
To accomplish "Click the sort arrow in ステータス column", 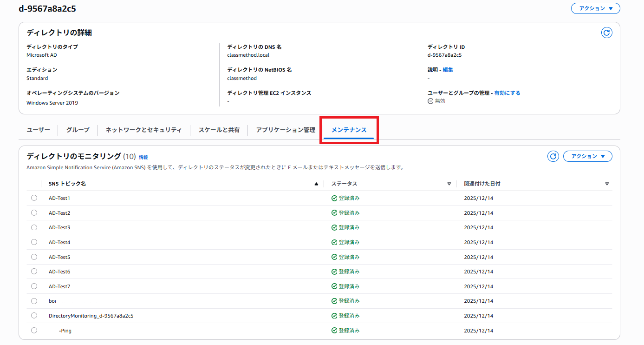I will pos(449,184).
